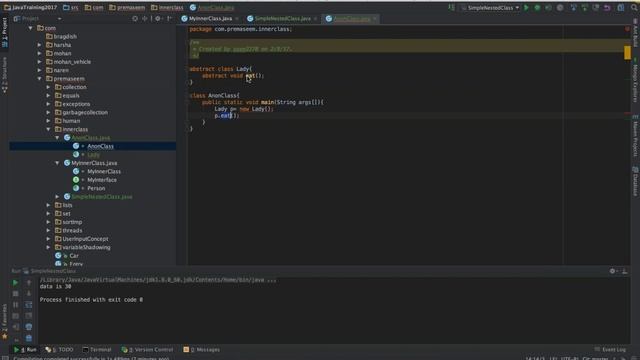Open the Run panel settings gear
Image resolution: width=640 pixels, height=360 pixels.
612,271
